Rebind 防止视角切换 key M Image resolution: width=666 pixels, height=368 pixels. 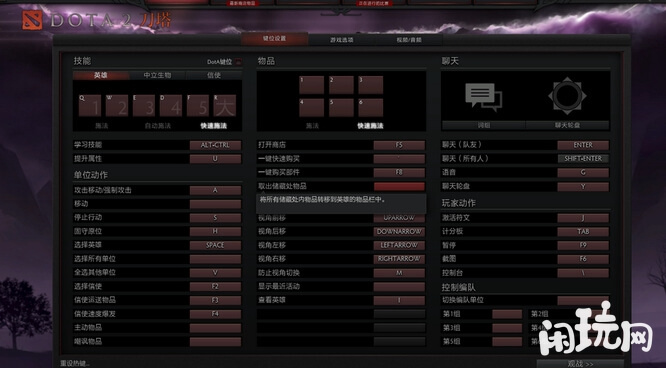pyautogui.click(x=399, y=273)
